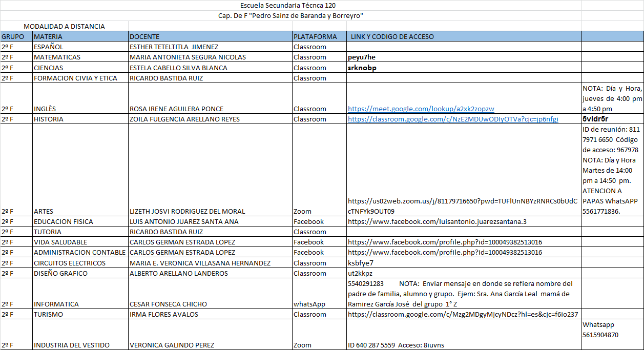This screenshot has width=644, height=350.
Task: Click the CIENCIAS subject cell
Action: (x=80, y=68)
